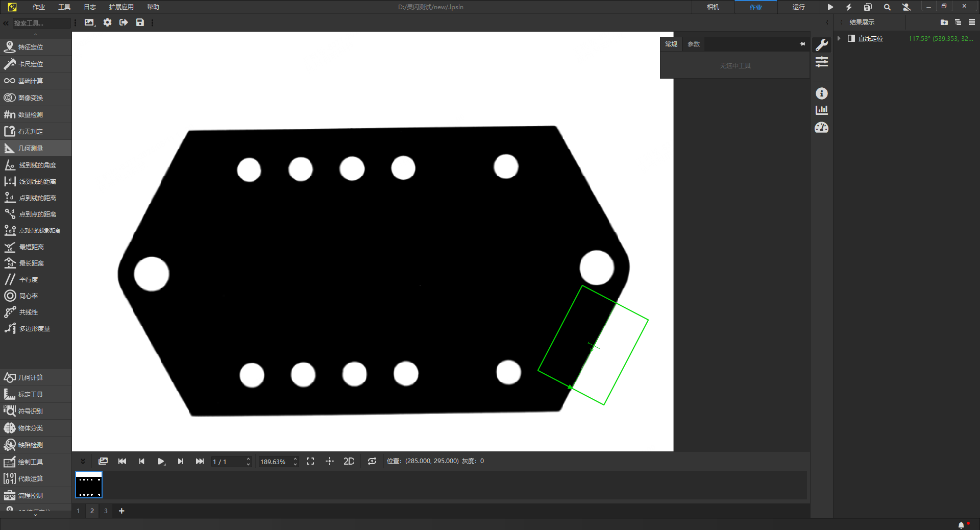Choose the 点到点的距离 (point-to-point distance) tool
The image size is (980, 530).
37,214
